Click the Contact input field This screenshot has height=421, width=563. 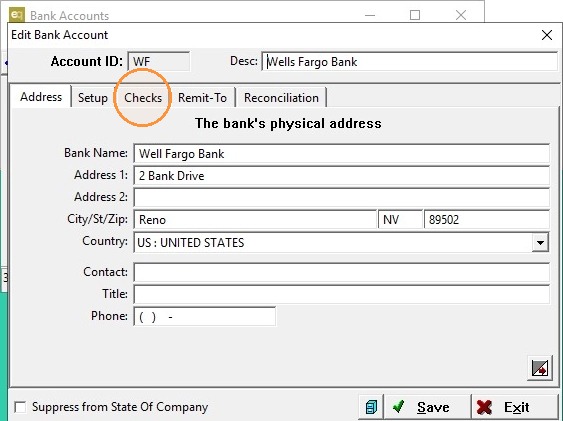point(341,272)
